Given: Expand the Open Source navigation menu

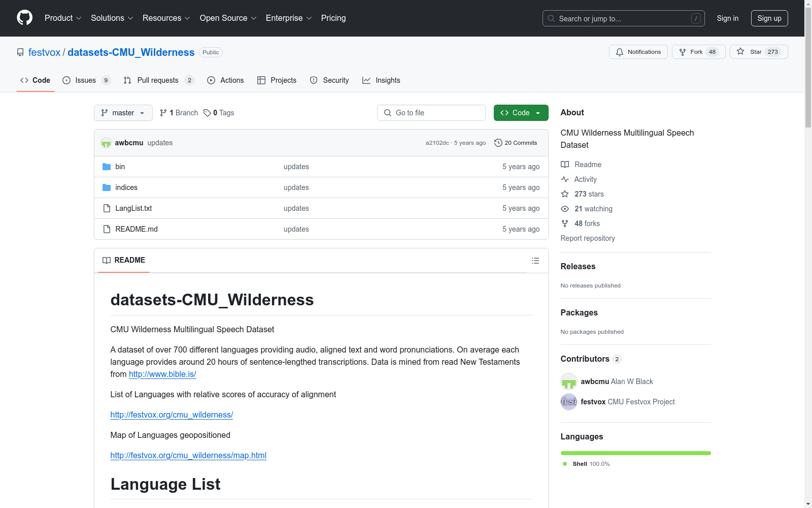Looking at the screenshot, I should tap(228, 18).
